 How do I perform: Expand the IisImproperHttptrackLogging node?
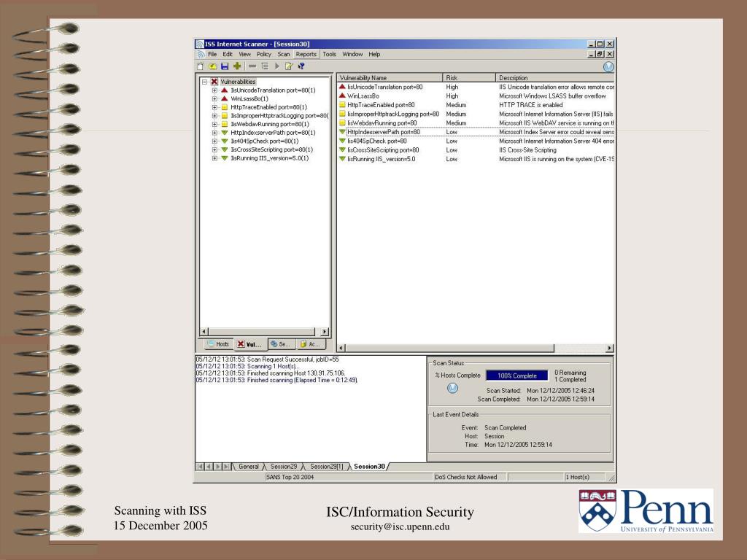pyautogui.click(x=215, y=116)
